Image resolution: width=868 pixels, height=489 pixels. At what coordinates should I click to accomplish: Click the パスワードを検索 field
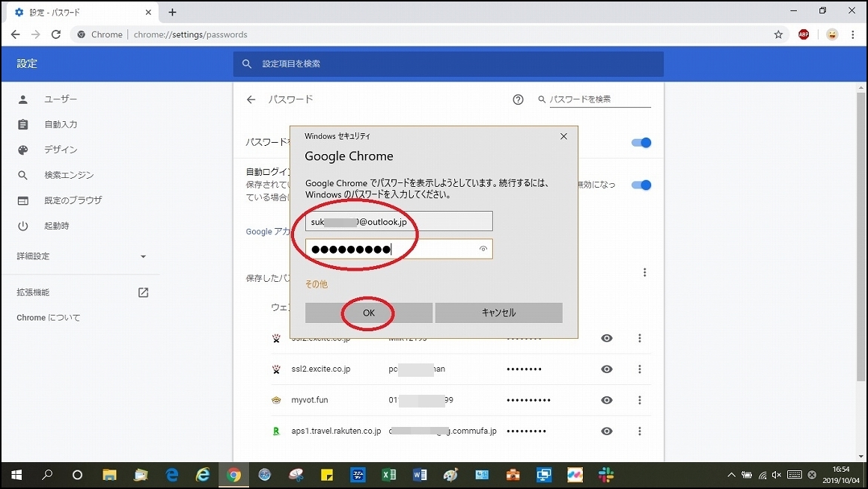600,99
